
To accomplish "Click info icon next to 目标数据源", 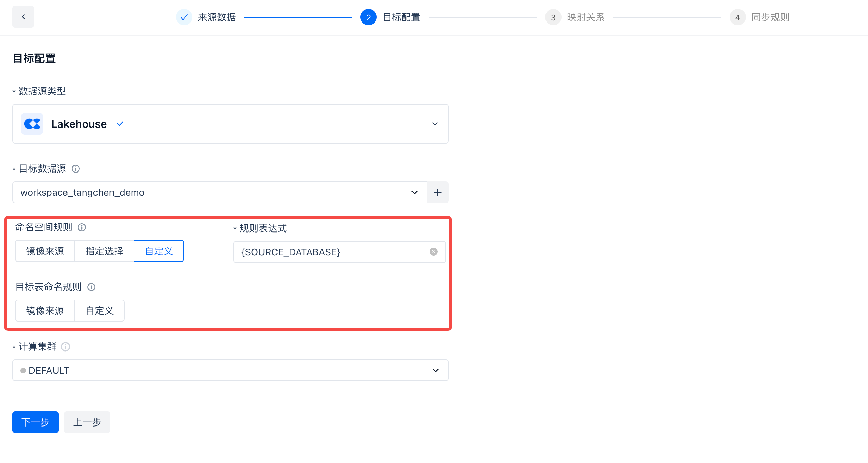I will pos(76,169).
